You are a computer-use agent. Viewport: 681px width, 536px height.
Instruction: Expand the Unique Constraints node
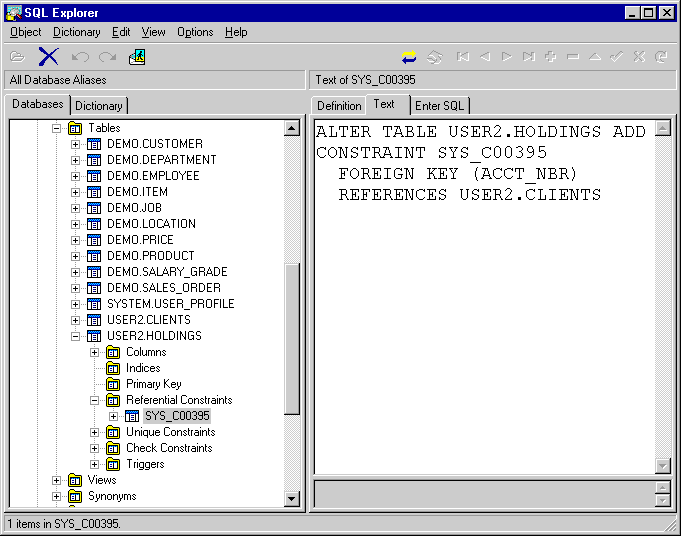tap(94, 432)
